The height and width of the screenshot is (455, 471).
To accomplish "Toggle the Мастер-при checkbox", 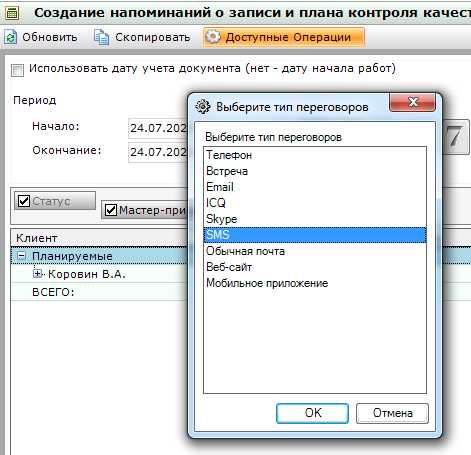I will pos(111,210).
